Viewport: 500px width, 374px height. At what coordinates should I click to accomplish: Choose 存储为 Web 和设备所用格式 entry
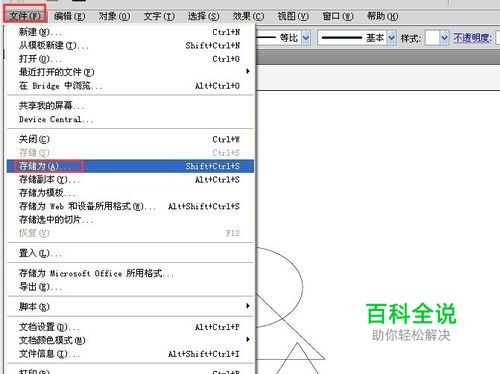[130, 206]
